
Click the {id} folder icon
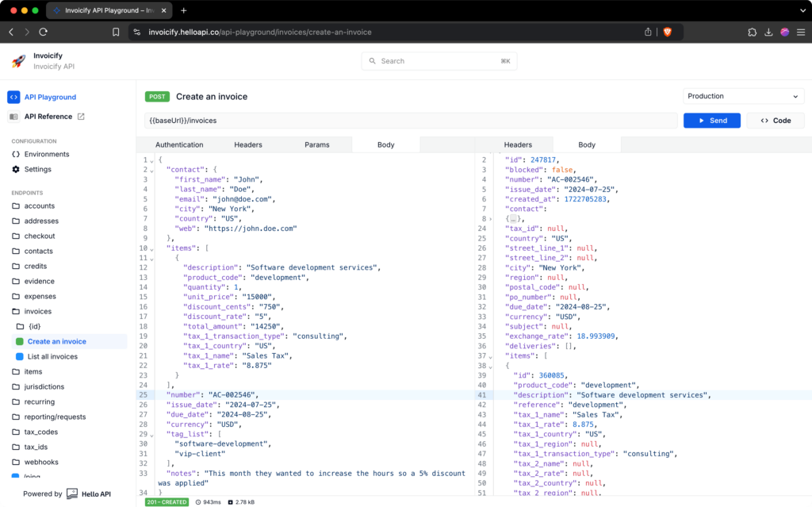click(20, 326)
